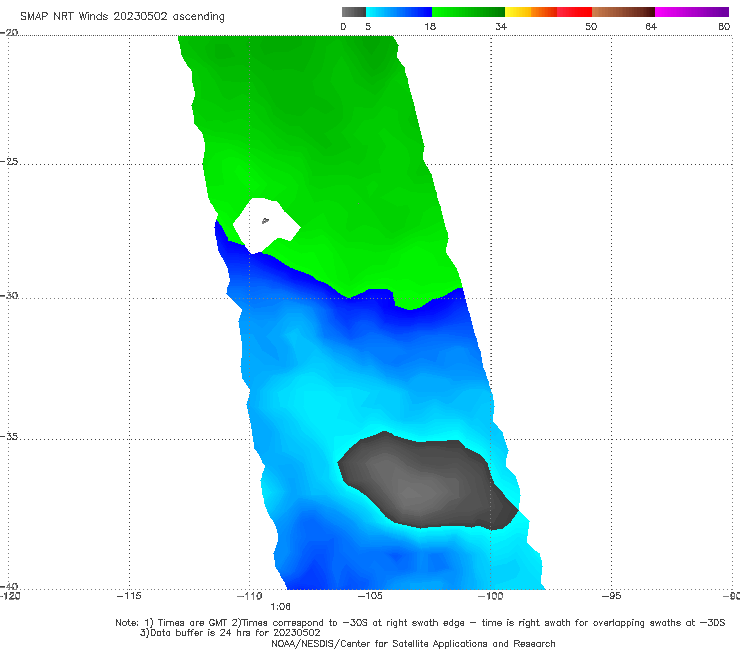
Task: Click the gray 0–5 segment of the color bar
Action: click(353, 12)
